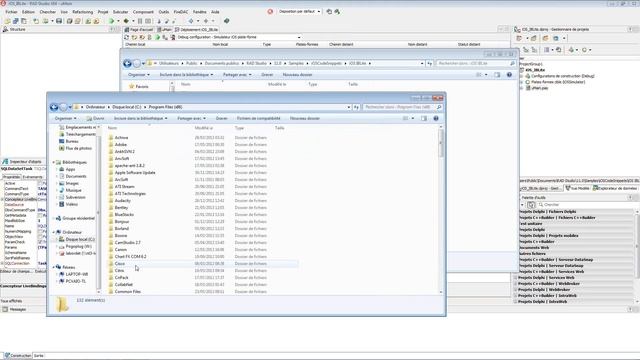Click the back arrow in the Program Files (x86) window
The height and width of the screenshot is (360, 640).
[54, 107]
